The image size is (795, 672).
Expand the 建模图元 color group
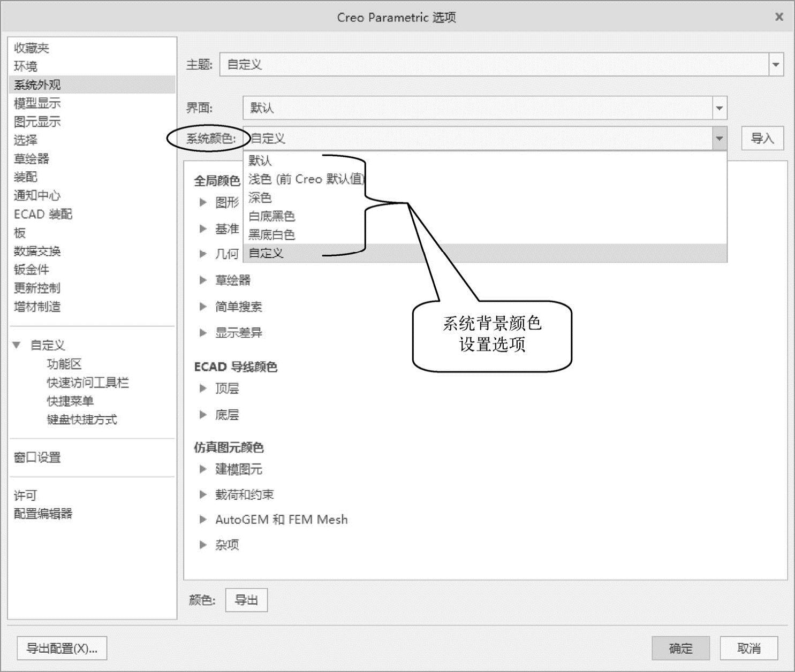(x=203, y=469)
